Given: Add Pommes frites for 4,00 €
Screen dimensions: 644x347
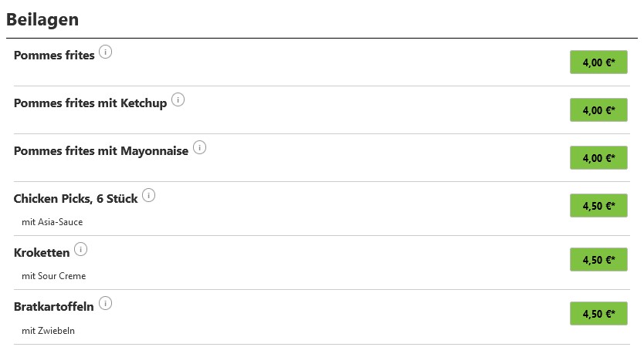Looking at the screenshot, I should pyautogui.click(x=598, y=62).
